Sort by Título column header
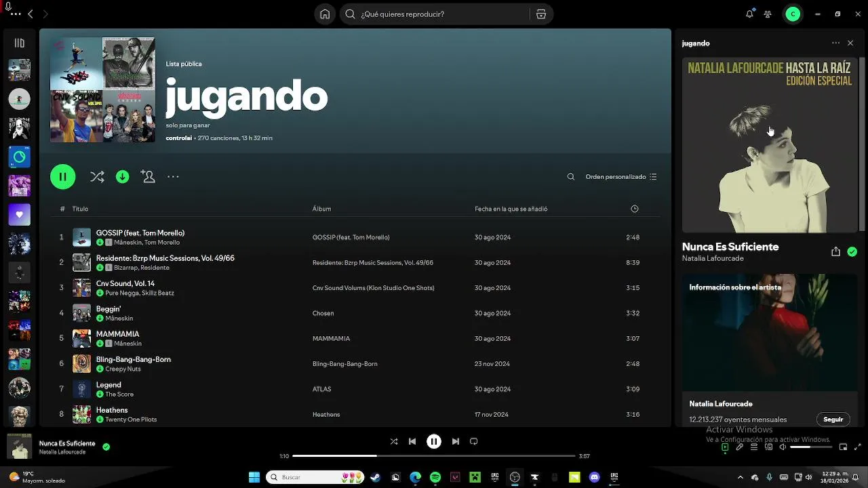The height and width of the screenshot is (488, 868). (x=80, y=209)
